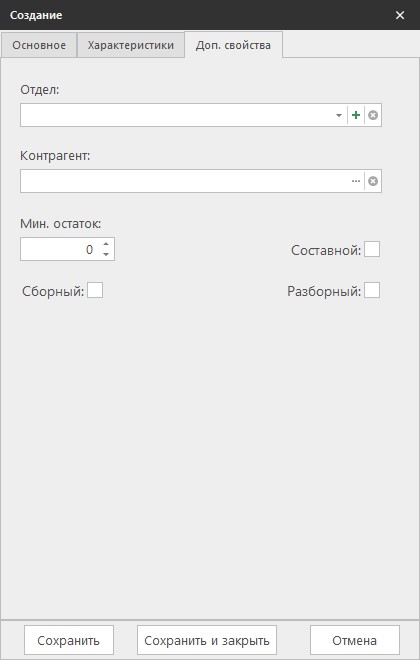Open the Характеристики tab
The height and width of the screenshot is (660, 420).
point(130,45)
